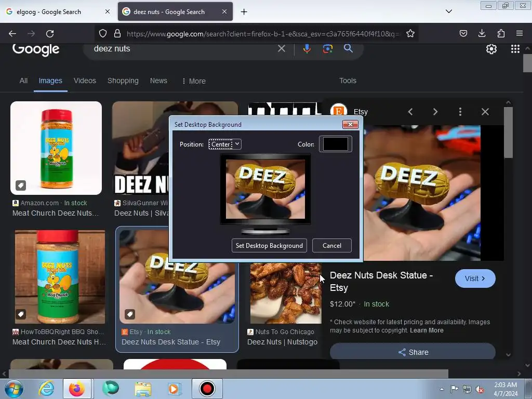Viewport: 532px width, 399px height.
Task: Click the red record taskbar icon
Action: point(207,389)
